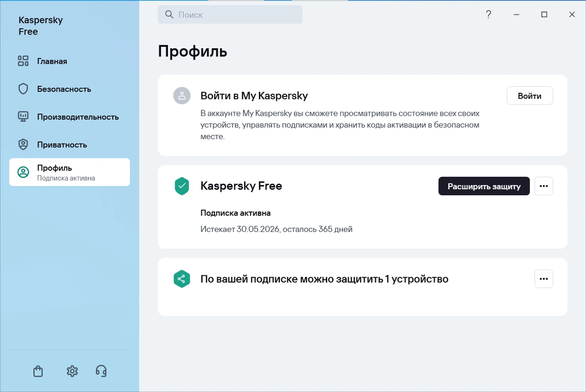The height and width of the screenshot is (392, 586).
Task: Click the Kaspersky Free logo text
Action: (41, 26)
